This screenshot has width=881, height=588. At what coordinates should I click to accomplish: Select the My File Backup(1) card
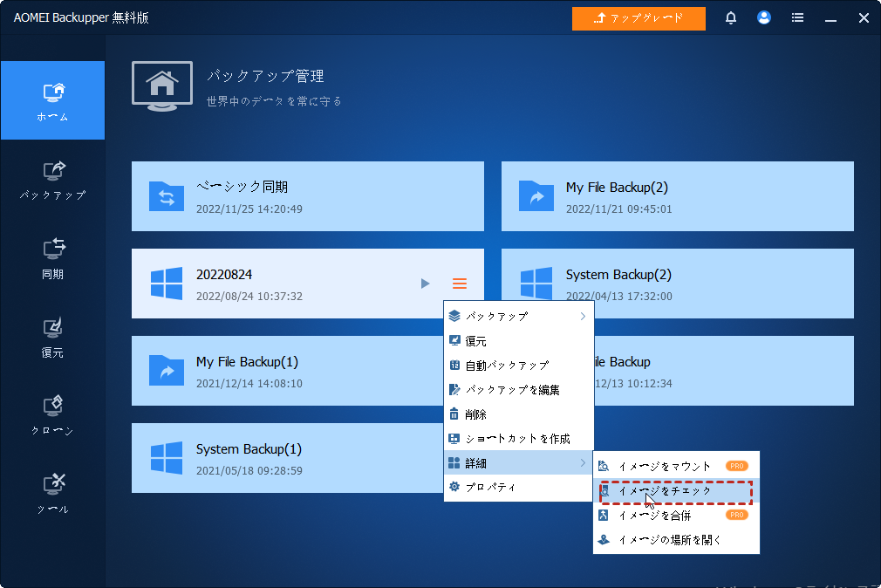tap(287, 371)
